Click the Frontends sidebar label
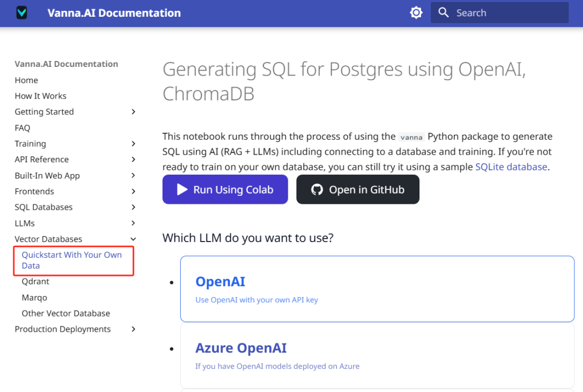583x392 pixels. (34, 191)
